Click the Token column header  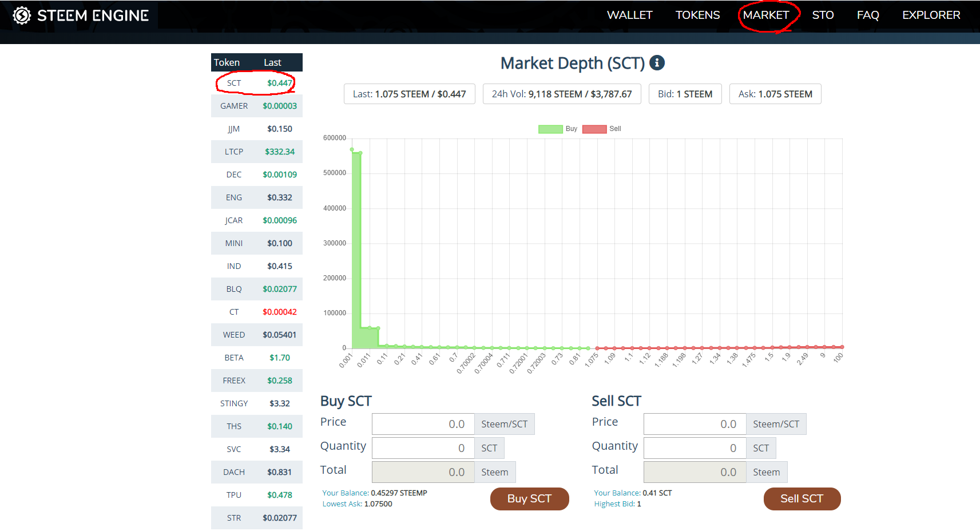click(x=227, y=62)
